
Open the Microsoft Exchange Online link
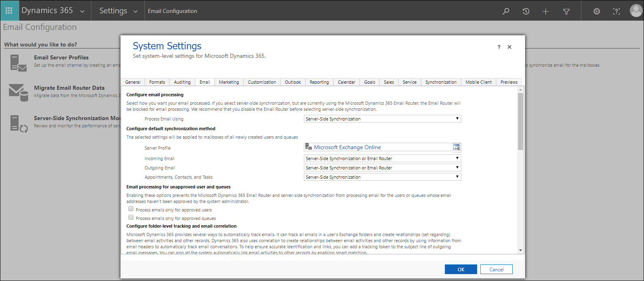[347, 147]
